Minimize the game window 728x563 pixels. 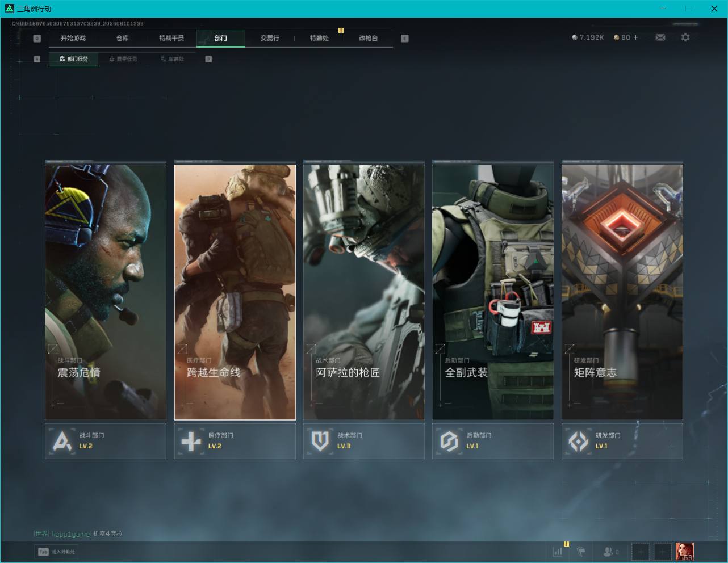click(663, 9)
